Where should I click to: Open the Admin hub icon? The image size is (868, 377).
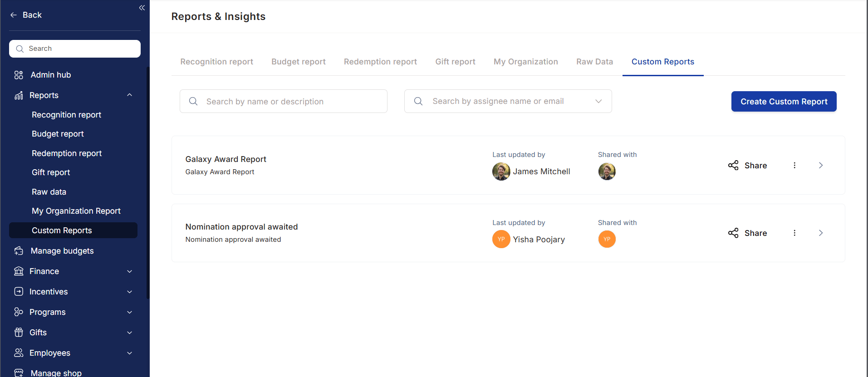click(19, 75)
